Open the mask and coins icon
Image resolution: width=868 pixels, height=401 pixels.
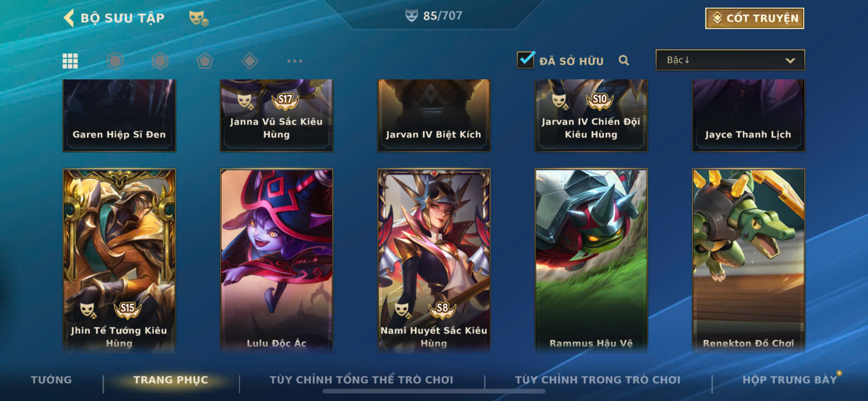(199, 18)
